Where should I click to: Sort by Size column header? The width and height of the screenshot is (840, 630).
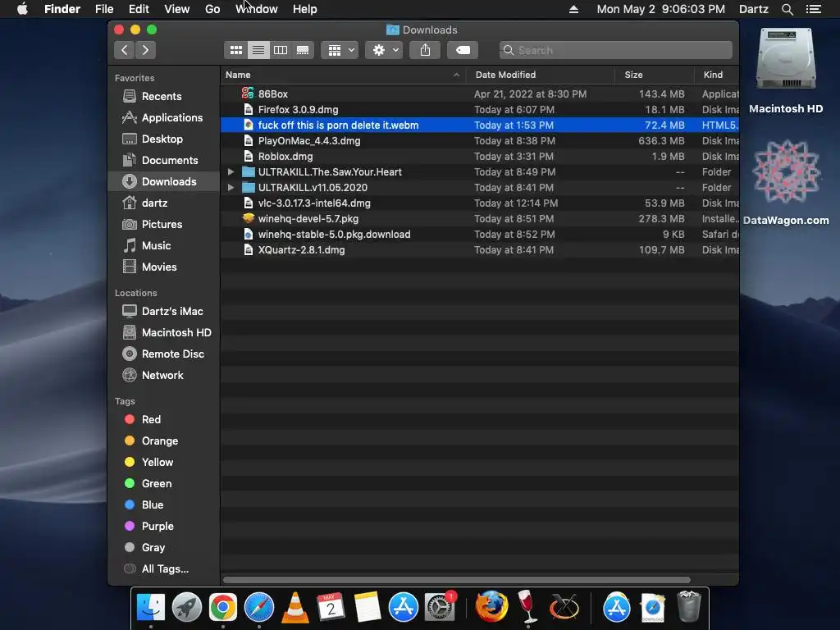point(655,75)
